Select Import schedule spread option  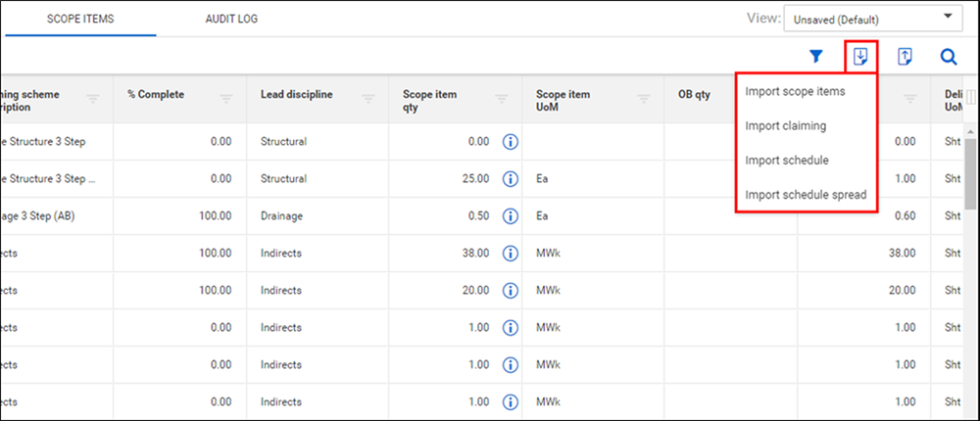pos(806,195)
